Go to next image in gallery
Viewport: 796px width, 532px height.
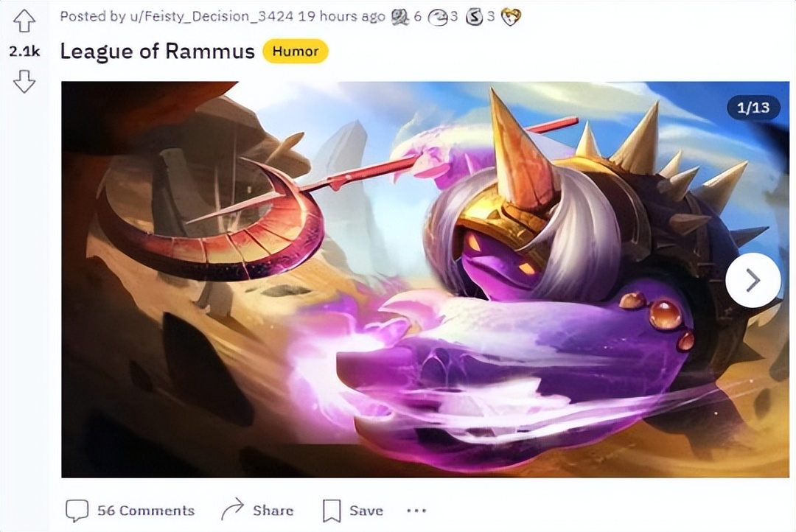click(753, 280)
